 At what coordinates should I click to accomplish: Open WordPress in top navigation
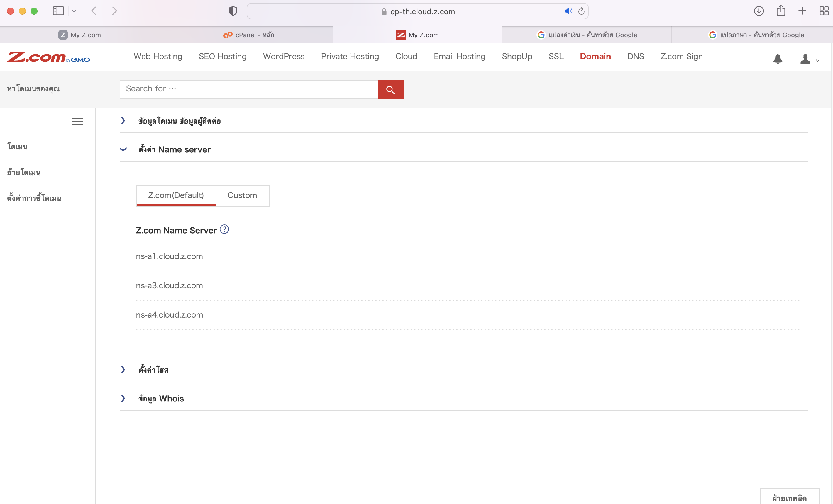[284, 57]
